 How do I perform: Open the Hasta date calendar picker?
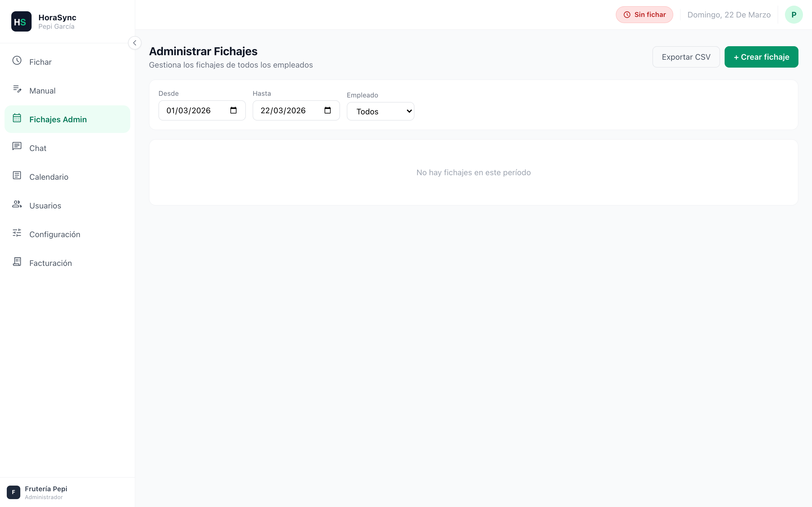[328, 110]
